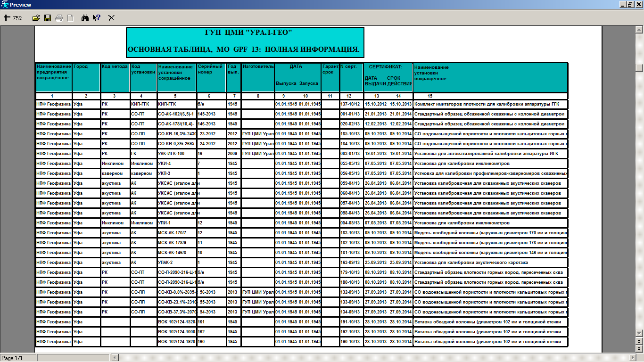Image resolution: width=644 pixels, height=362 pixels.
Task: Click the ГК installation code cell
Action: (x=143, y=154)
